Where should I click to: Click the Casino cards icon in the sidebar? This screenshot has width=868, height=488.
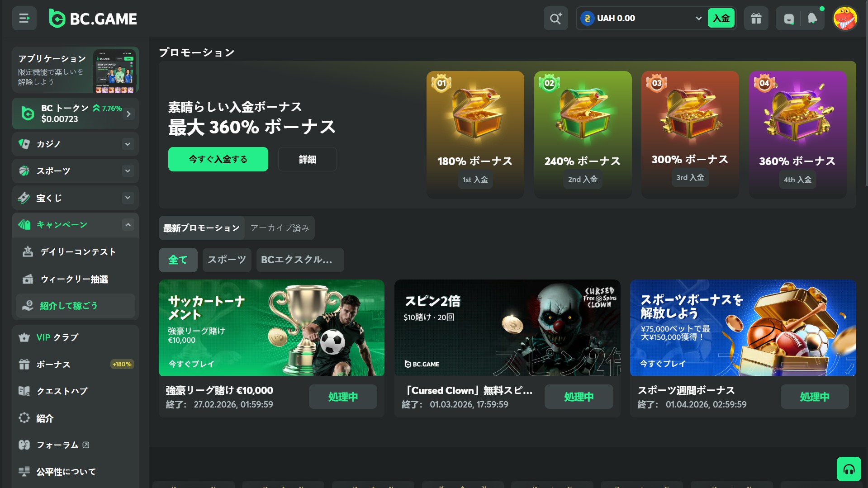[24, 144]
